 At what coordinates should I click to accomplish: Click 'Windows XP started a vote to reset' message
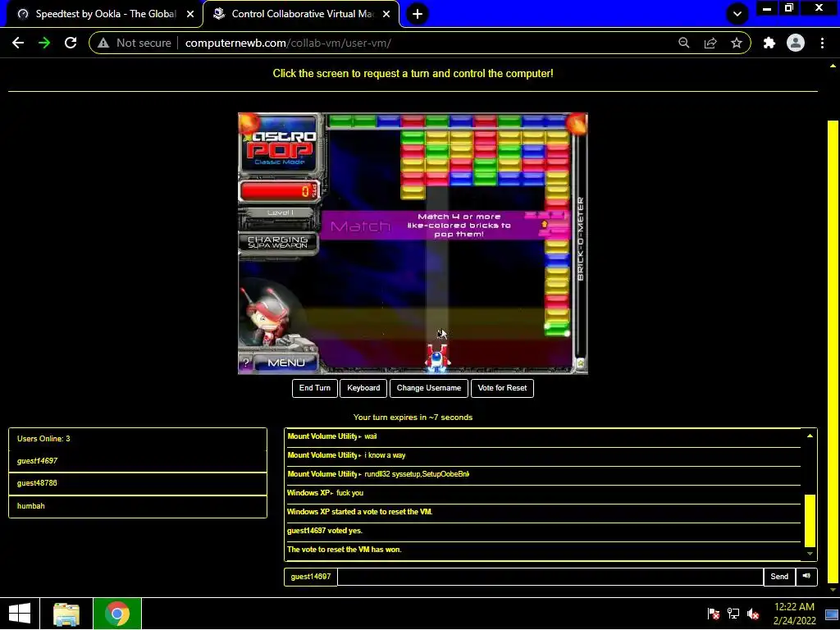[359, 512]
